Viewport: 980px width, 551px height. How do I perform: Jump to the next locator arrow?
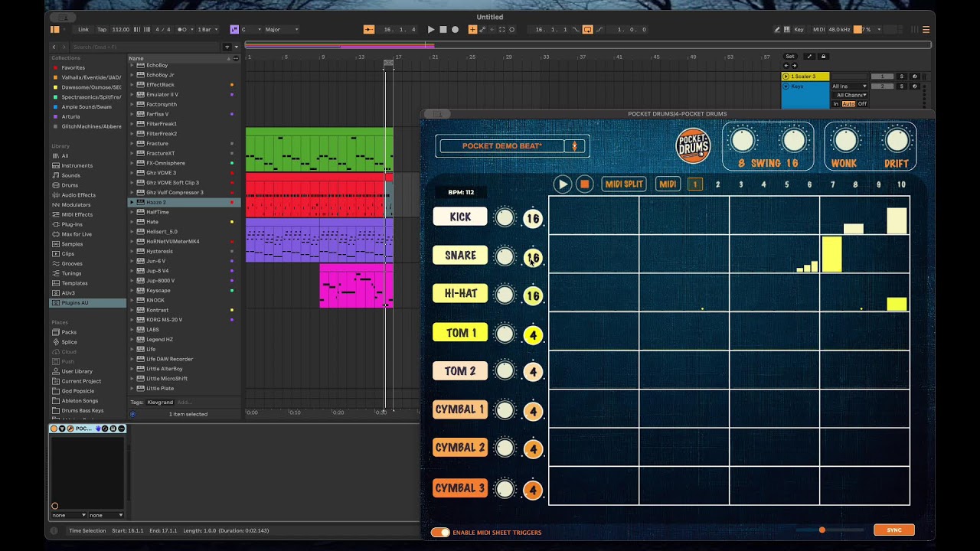793,66
